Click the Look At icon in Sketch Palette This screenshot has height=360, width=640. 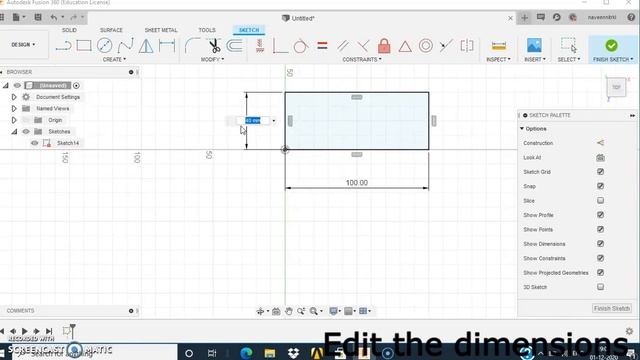click(600, 158)
